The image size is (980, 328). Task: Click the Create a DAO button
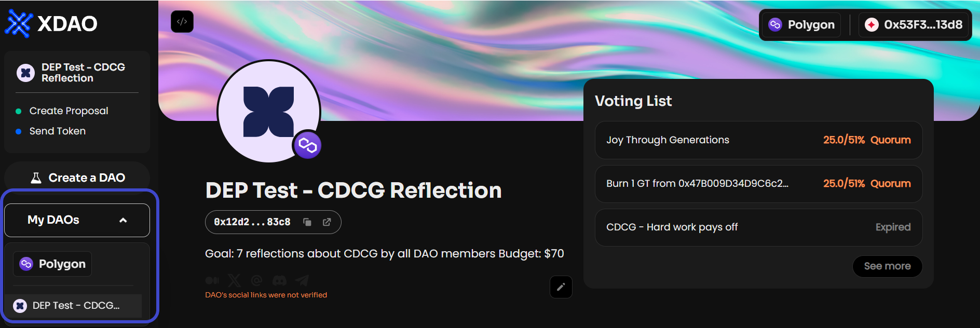tap(77, 177)
